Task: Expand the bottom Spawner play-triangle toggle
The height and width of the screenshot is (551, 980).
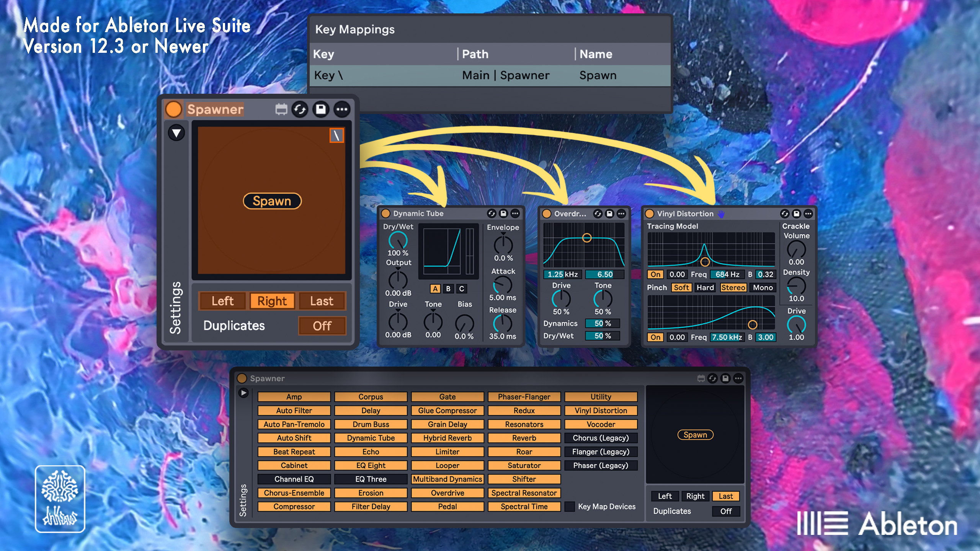Action: 243,393
